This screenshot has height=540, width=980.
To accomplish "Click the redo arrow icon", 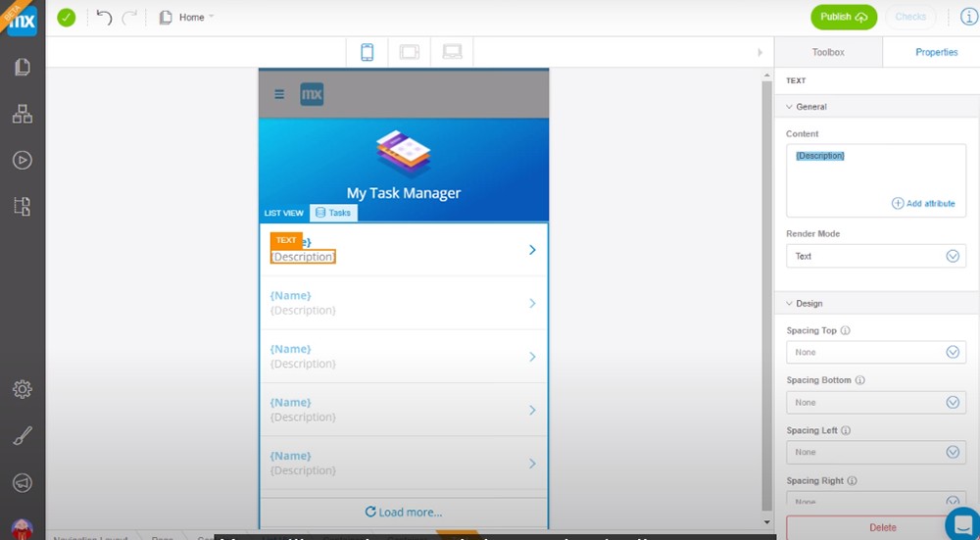I will [x=129, y=17].
